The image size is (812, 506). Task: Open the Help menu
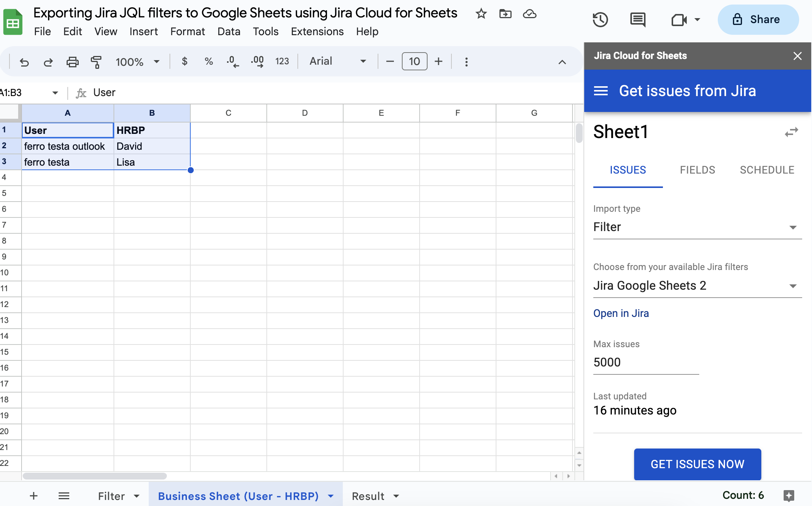coord(367,31)
